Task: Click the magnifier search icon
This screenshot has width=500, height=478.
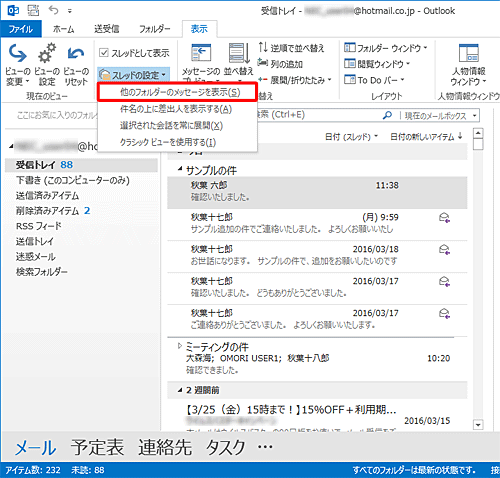Action: [x=387, y=115]
